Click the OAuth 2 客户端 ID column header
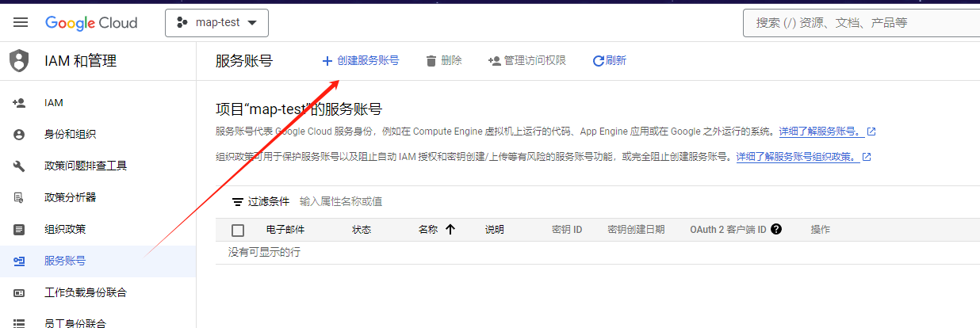This screenshot has height=328, width=980. 728,230
